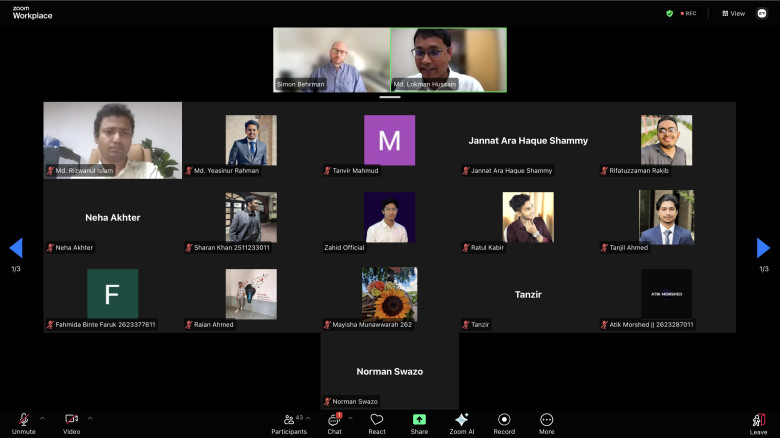Open the Participants panel

point(289,424)
